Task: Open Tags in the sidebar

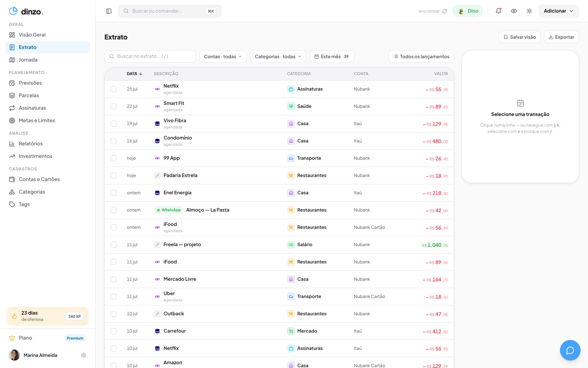Action: [x=47, y=204]
